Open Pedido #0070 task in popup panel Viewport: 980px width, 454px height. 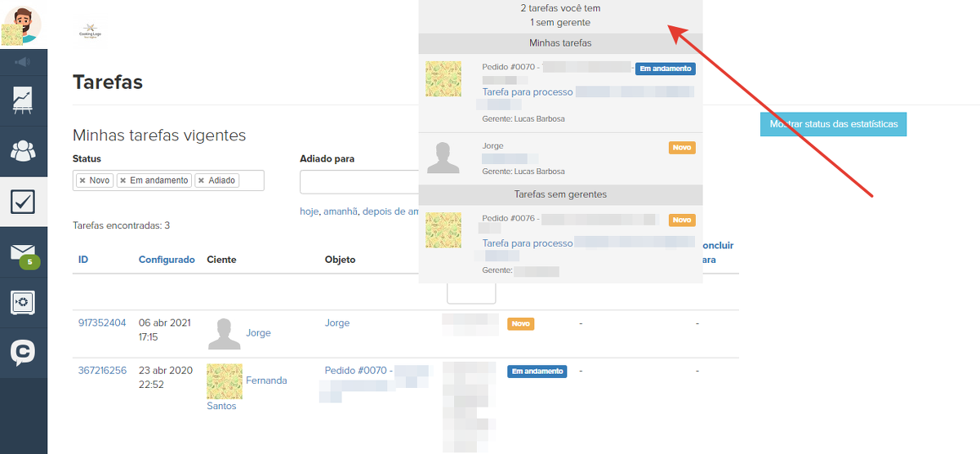[x=509, y=68]
